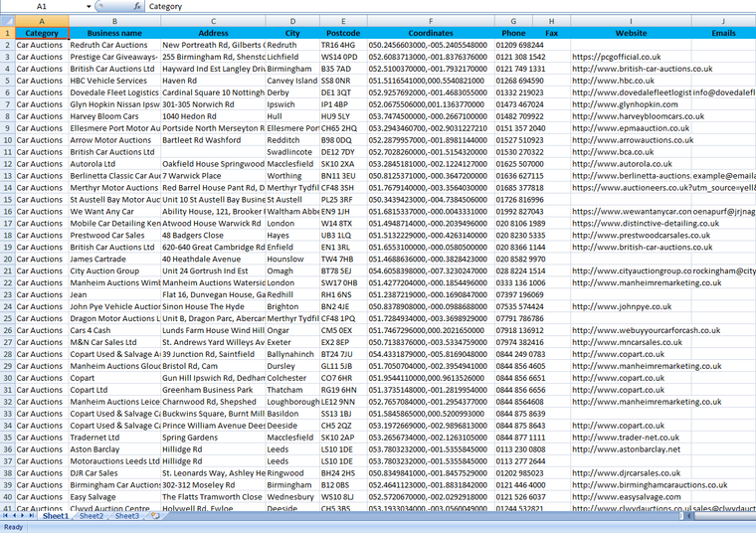The height and width of the screenshot is (533, 756).
Task: Switch to Sheet3 tab
Action: click(126, 516)
